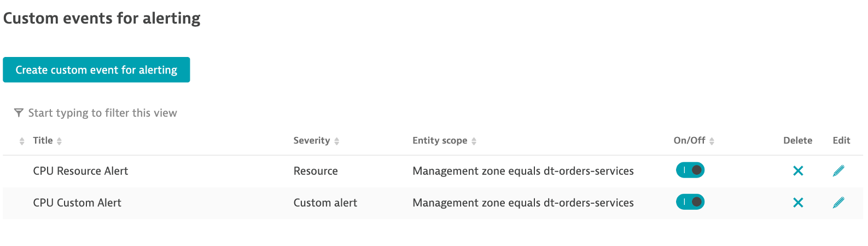The height and width of the screenshot is (246, 868).
Task: Sort by On/Off column label
Action: [x=689, y=141]
